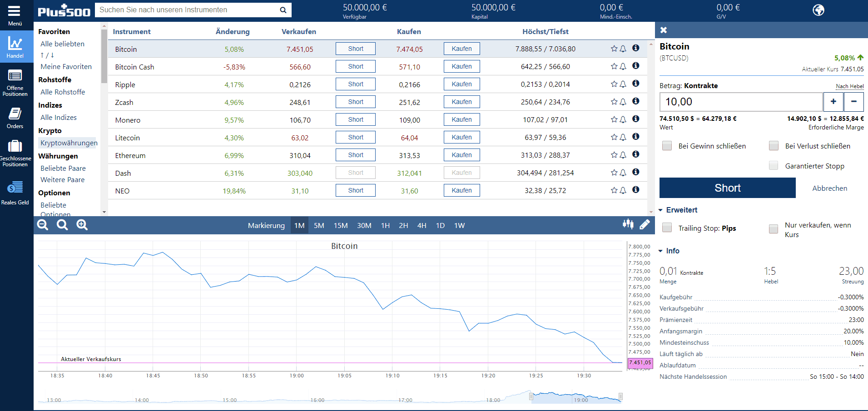Select 1D chart interval
868x411 pixels.
(440, 225)
